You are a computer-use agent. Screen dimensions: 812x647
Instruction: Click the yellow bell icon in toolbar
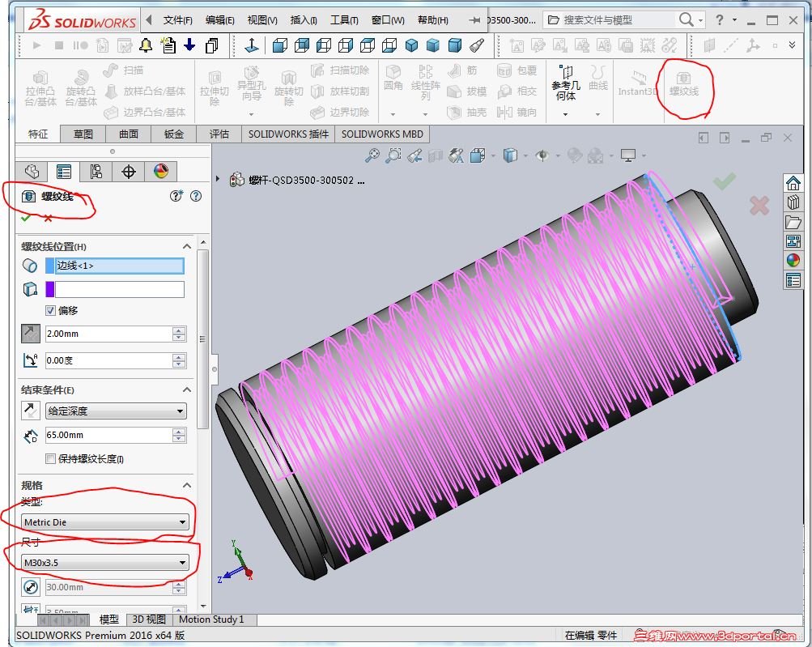click(146, 45)
